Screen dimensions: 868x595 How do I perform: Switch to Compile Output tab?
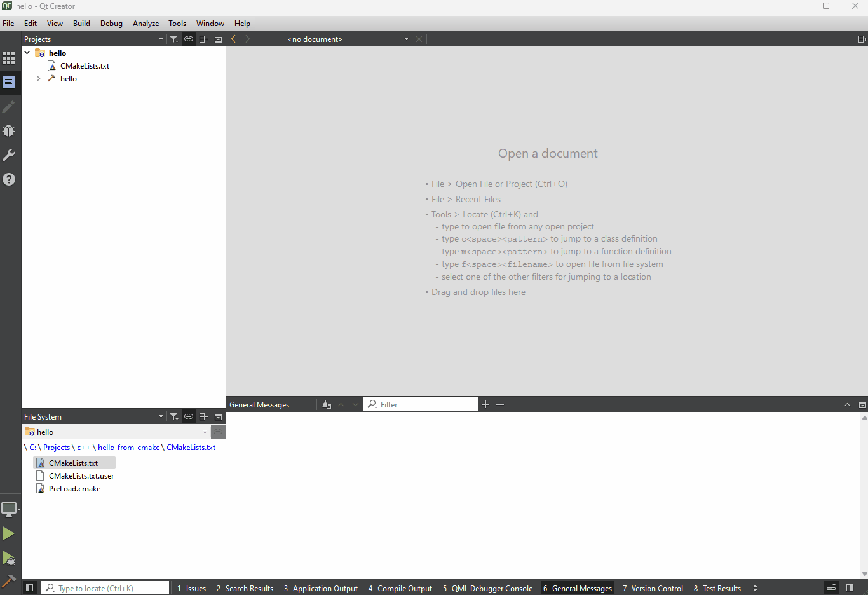pyautogui.click(x=400, y=589)
